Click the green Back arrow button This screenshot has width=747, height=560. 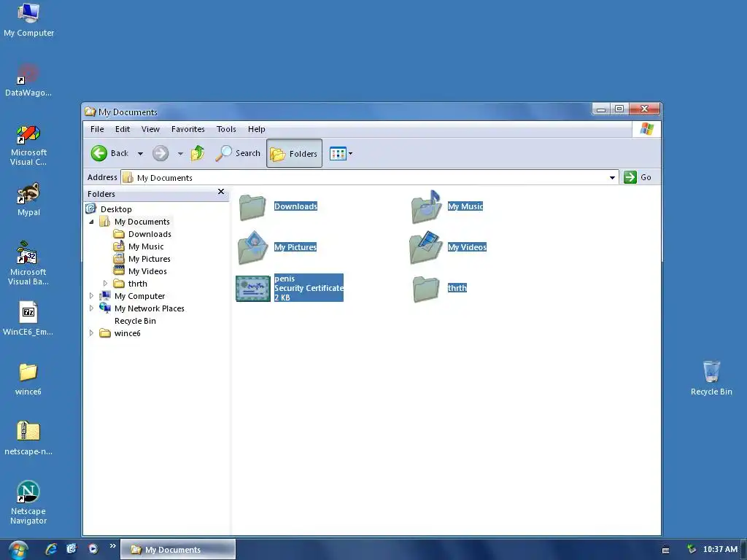pyautogui.click(x=99, y=153)
